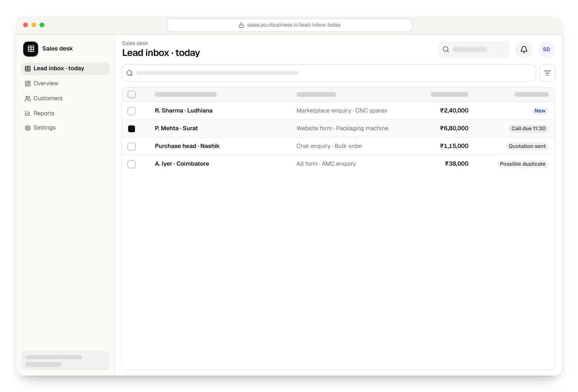Click Website form · Packaging machine text
Image resolution: width=578 pixels, height=392 pixels.
click(342, 129)
